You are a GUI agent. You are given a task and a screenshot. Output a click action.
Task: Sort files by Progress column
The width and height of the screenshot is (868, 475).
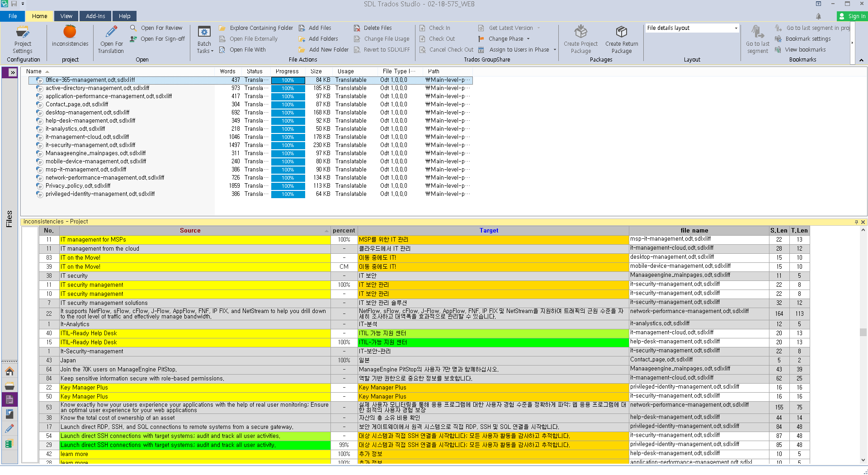coord(287,71)
